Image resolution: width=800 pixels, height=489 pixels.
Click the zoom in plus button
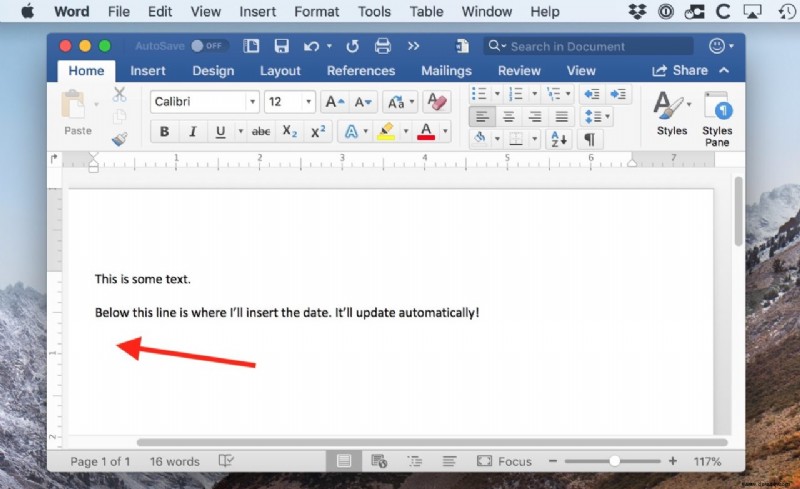click(x=672, y=461)
